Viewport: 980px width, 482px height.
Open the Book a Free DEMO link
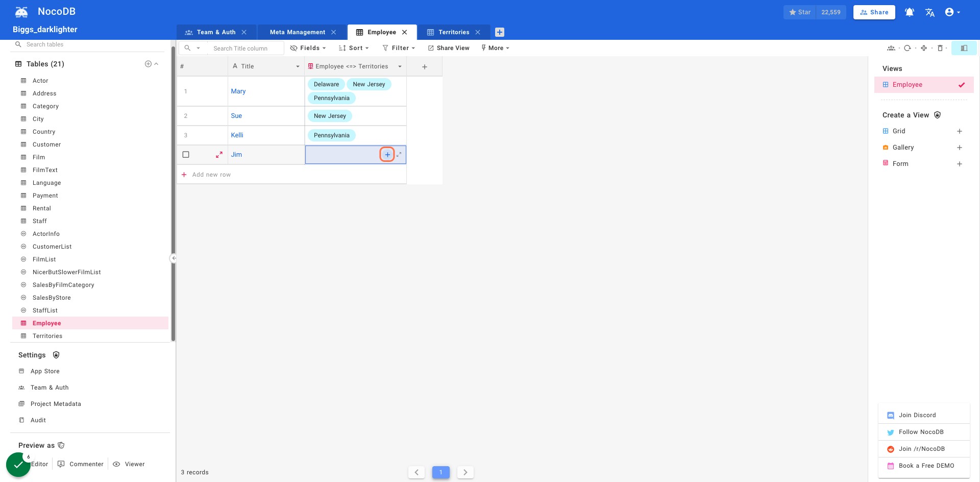point(924,466)
